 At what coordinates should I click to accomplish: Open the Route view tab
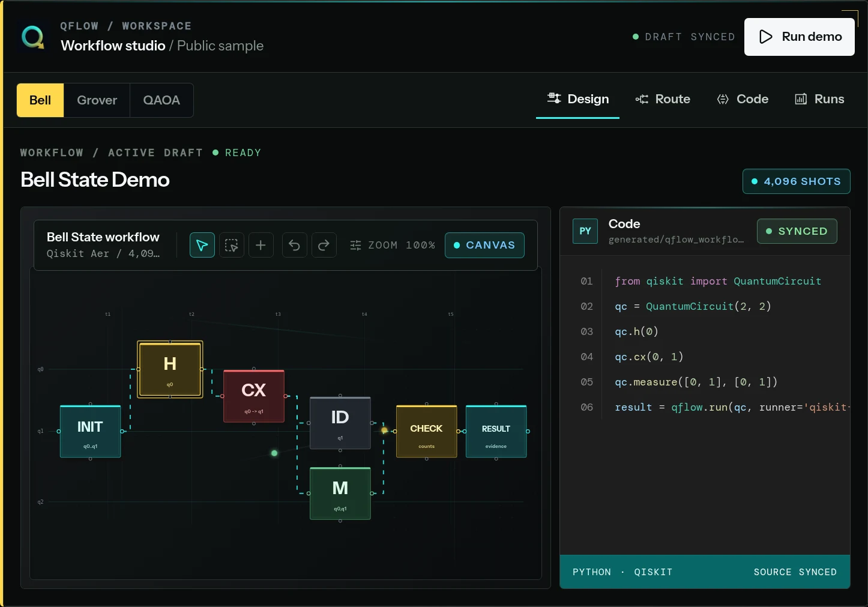(663, 99)
